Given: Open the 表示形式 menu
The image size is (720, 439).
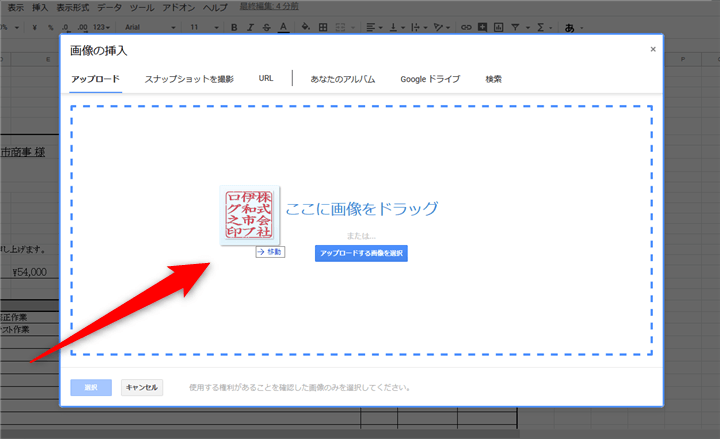Looking at the screenshot, I should (73, 7).
